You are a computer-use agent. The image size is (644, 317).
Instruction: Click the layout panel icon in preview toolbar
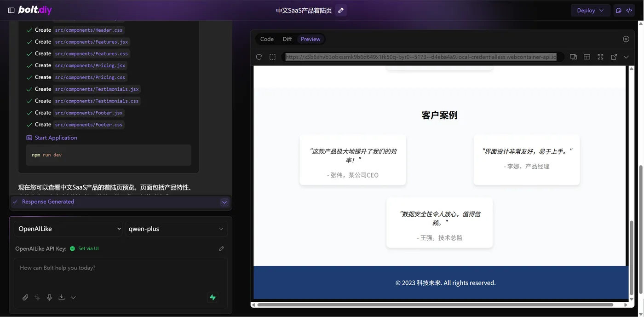587,57
